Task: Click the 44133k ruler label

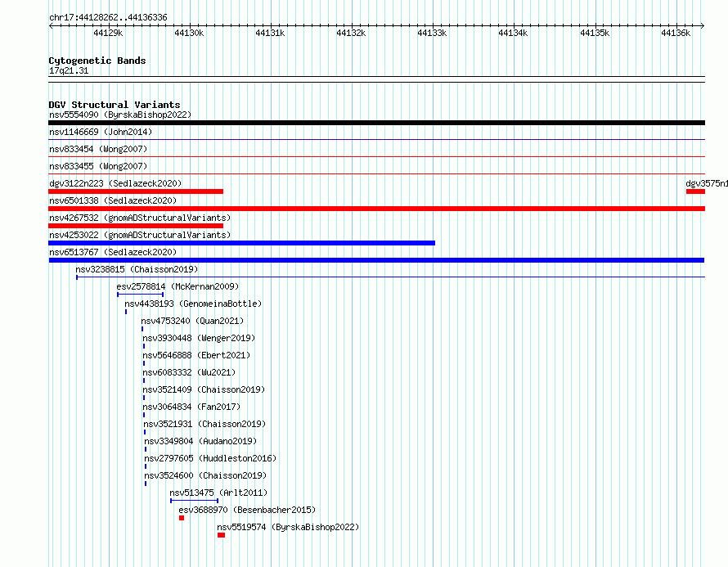Action: point(432,33)
